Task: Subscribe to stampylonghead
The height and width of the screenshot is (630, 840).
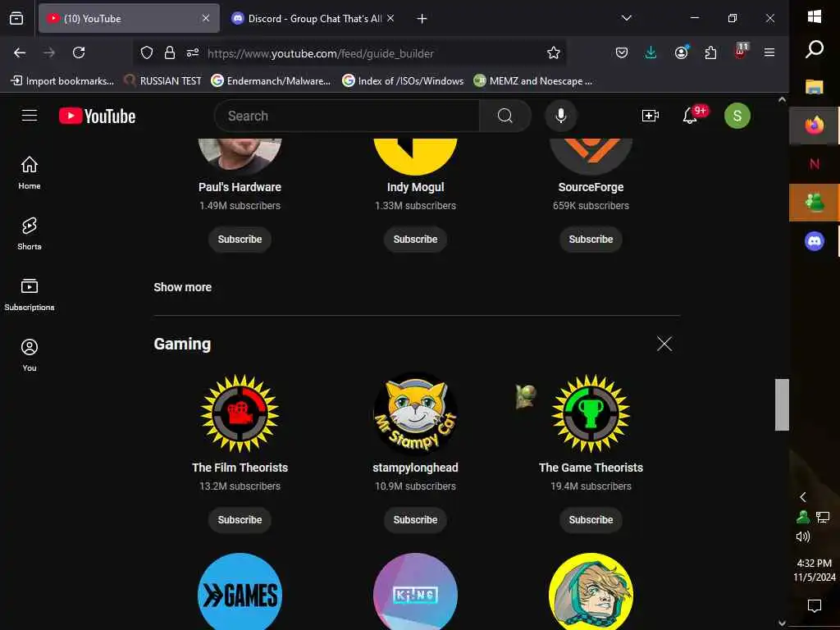Action: click(415, 519)
